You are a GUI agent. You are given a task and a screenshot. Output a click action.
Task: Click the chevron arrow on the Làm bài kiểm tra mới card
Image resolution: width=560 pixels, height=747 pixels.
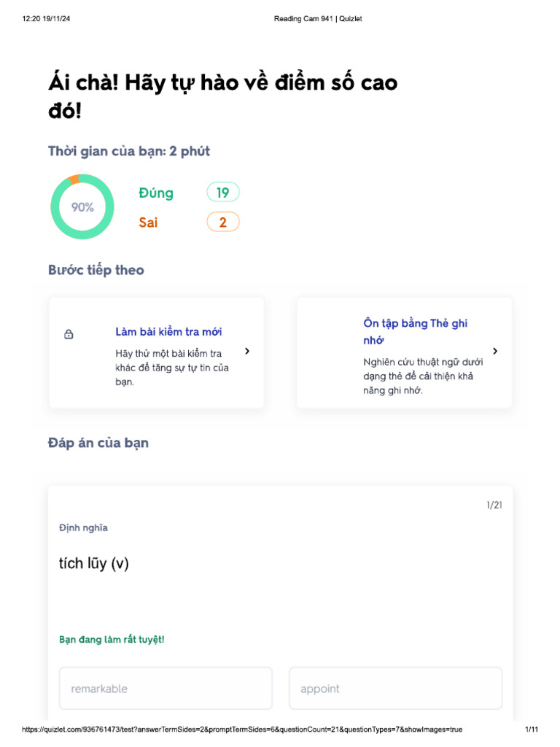tap(247, 351)
